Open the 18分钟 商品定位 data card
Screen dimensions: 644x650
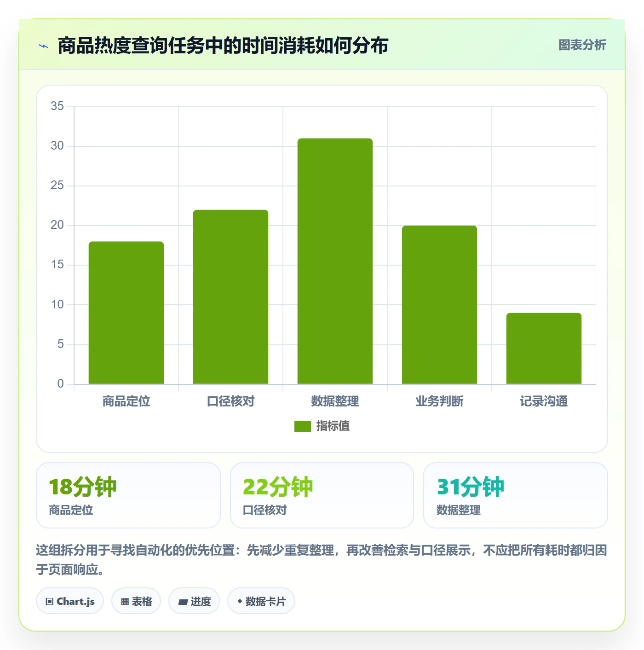128,495
